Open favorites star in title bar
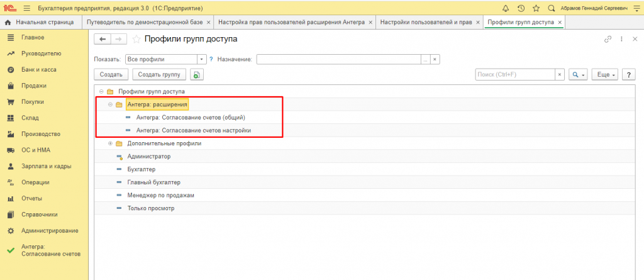Viewport: 644px width, 280px height. tap(536, 8)
